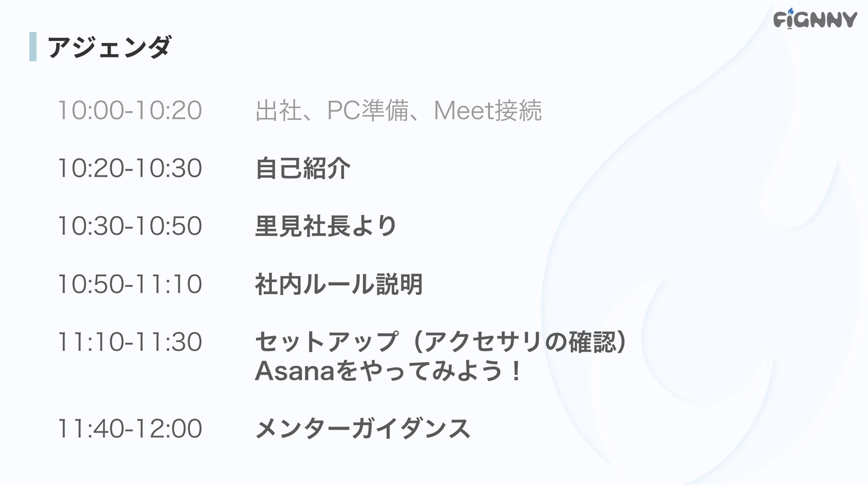
Task: Click the 10:30-10:50 time label
Action: (129, 226)
